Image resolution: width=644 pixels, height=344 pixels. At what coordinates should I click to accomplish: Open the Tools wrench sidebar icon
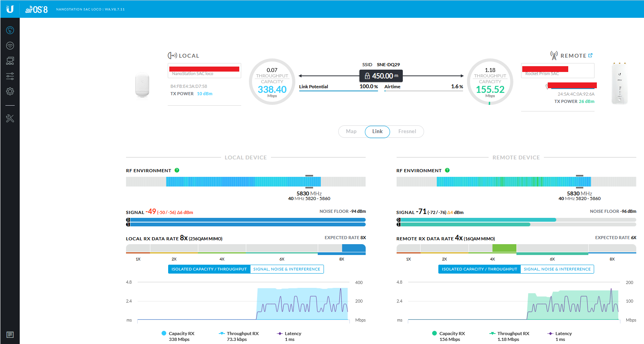pos(10,118)
